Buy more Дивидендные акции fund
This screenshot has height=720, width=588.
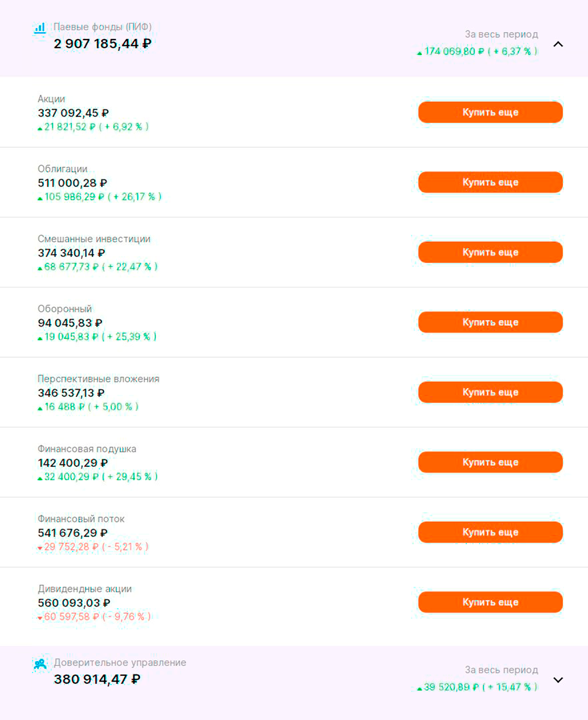pos(490,602)
